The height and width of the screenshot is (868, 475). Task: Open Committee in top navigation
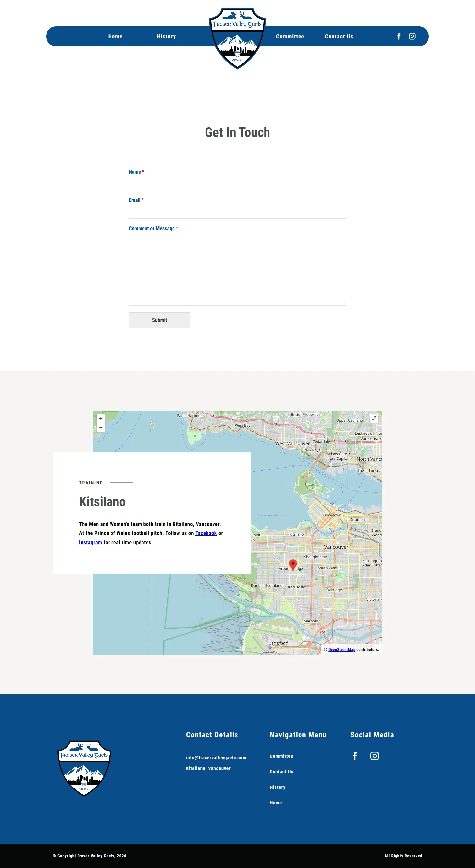290,36
